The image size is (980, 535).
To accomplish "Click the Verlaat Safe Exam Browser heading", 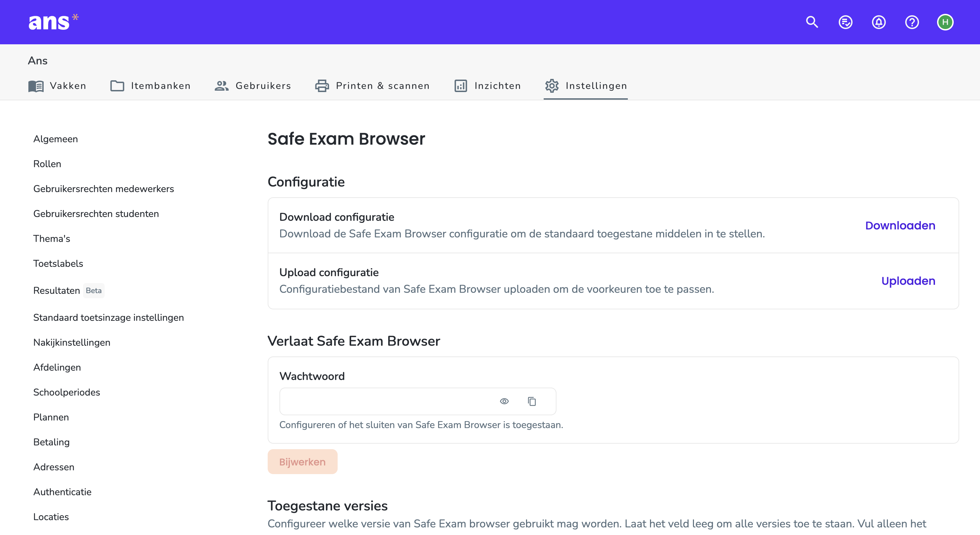I will [x=354, y=341].
